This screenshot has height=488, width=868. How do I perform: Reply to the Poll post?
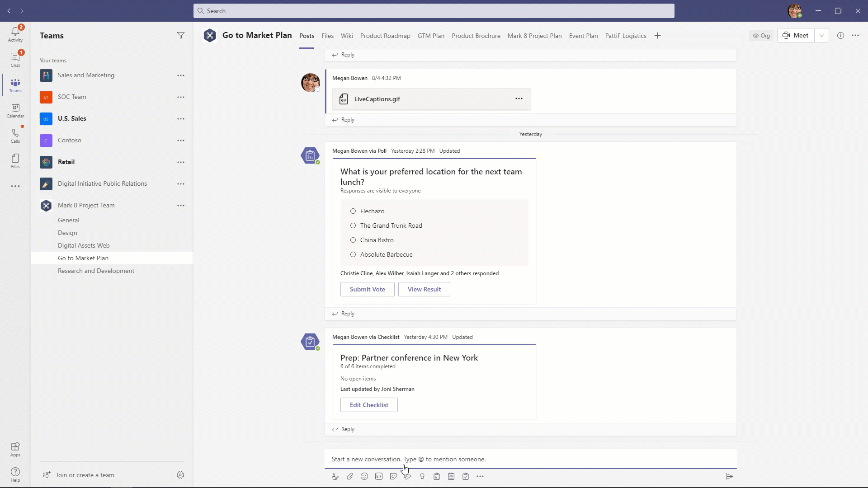pos(343,314)
